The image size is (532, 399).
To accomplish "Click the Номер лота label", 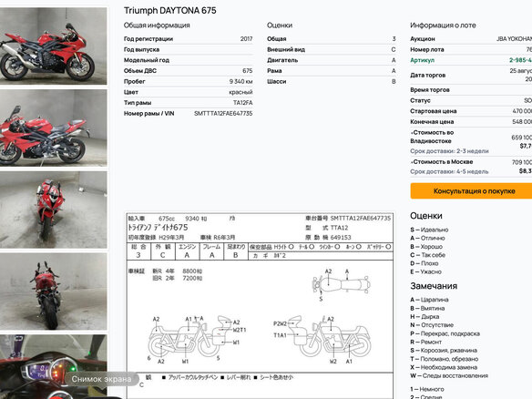I will pyautogui.click(x=427, y=49).
